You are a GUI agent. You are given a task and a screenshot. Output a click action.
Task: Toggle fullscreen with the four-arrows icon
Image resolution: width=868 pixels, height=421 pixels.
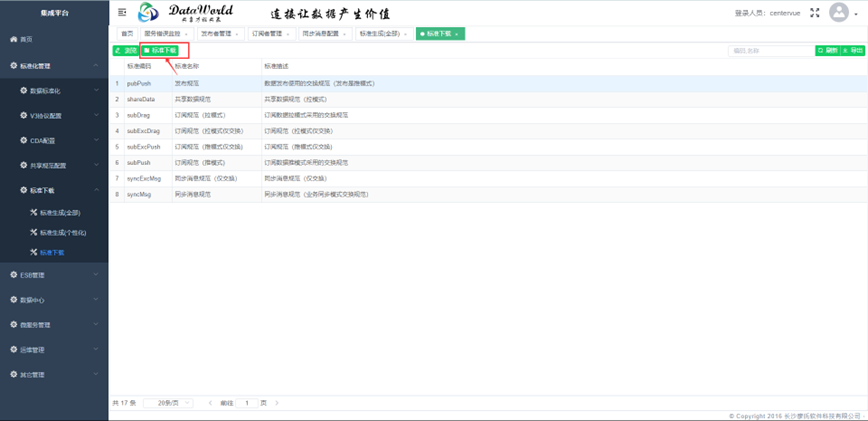tap(814, 13)
